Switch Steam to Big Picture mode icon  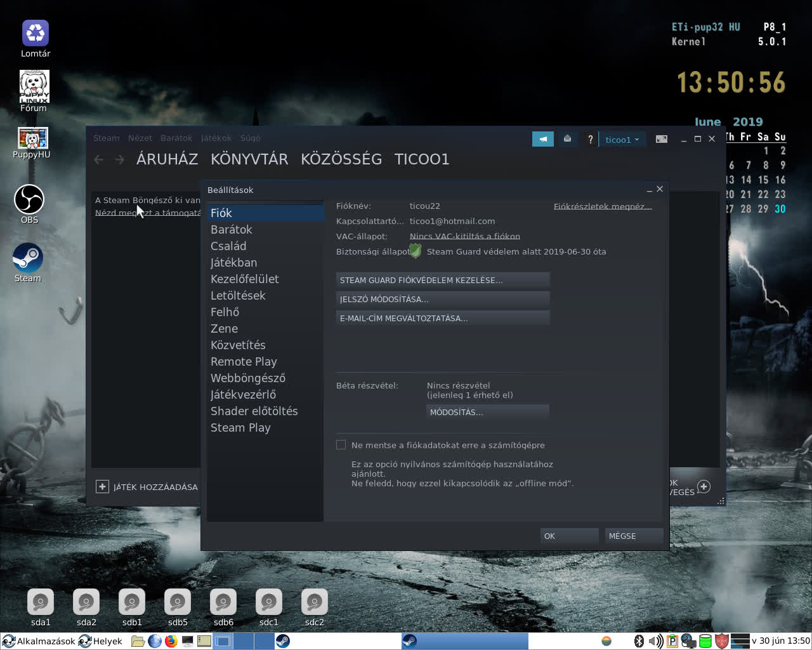[x=661, y=139]
